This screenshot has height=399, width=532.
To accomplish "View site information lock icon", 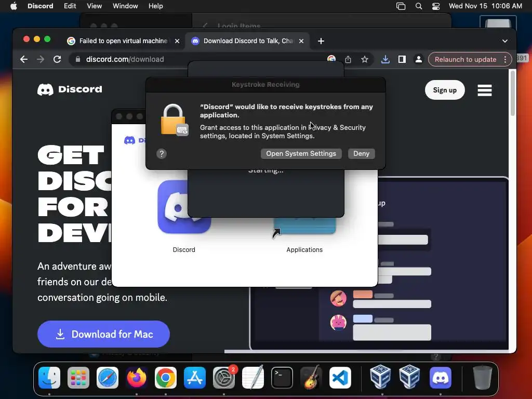I will pos(78,59).
